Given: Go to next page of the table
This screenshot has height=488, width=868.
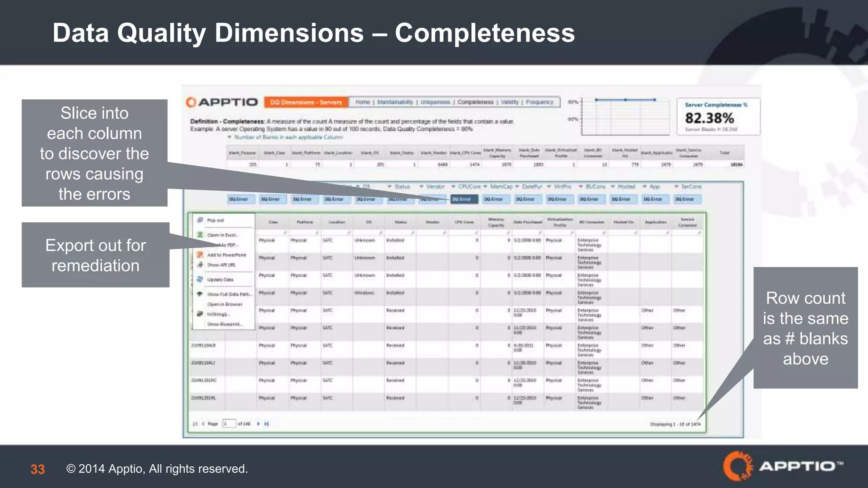Looking at the screenshot, I should point(258,424).
